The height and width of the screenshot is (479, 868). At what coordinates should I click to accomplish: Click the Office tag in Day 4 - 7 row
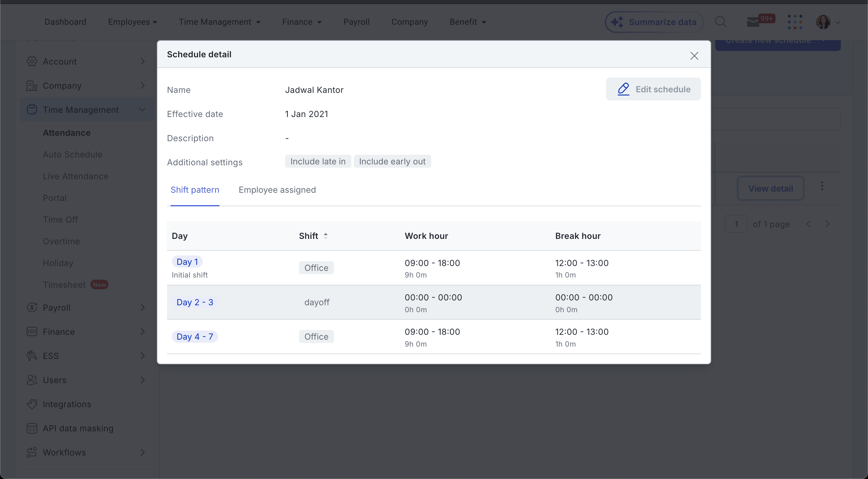click(x=316, y=337)
